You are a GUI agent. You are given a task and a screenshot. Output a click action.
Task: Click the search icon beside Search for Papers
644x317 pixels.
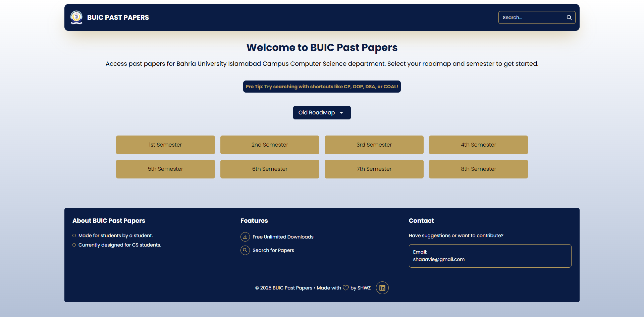click(x=245, y=250)
